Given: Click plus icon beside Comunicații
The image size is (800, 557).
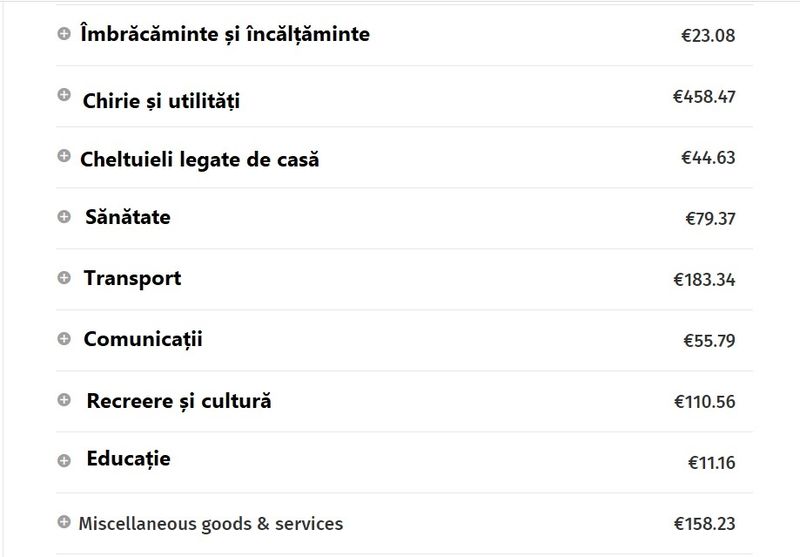Looking at the screenshot, I should tap(64, 339).
